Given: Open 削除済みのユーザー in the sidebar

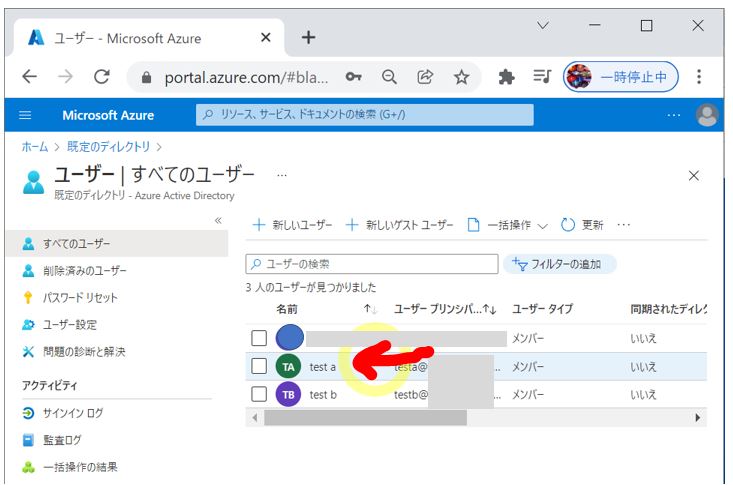Looking at the screenshot, I should click(85, 271).
